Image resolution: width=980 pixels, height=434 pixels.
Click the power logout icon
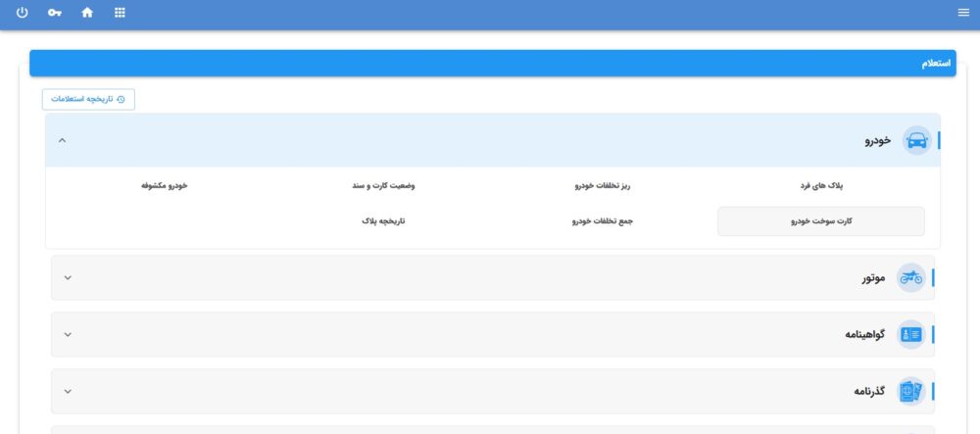(x=22, y=13)
